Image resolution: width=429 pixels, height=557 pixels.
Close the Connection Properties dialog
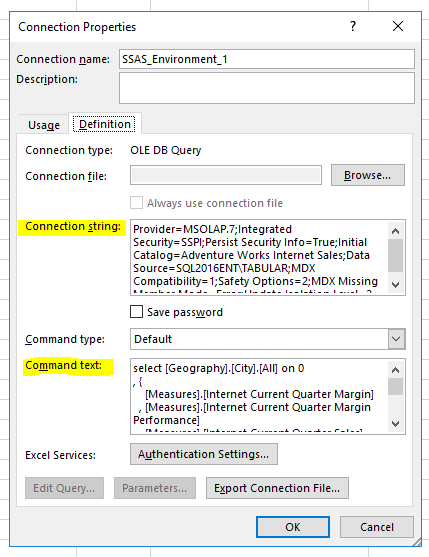[398, 26]
